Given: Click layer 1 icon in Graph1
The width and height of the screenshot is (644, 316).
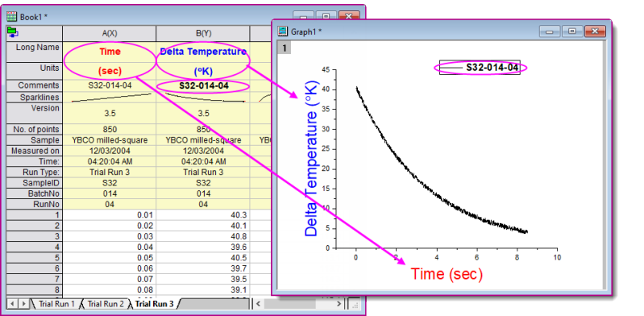Looking at the screenshot, I should [x=285, y=48].
